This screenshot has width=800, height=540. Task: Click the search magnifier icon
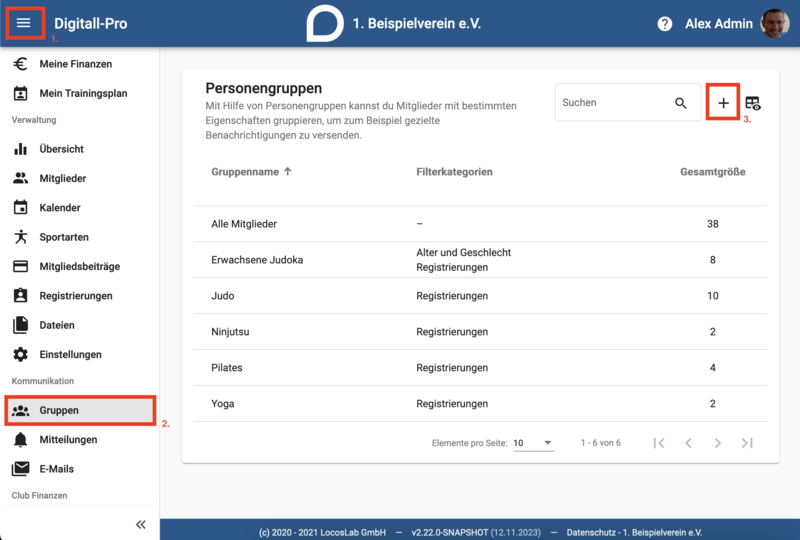(681, 103)
